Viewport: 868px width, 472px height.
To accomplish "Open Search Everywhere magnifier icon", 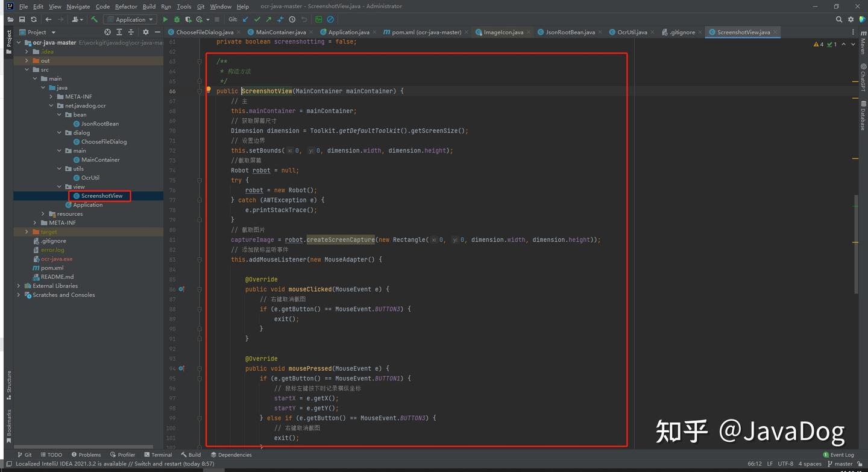I will [x=838, y=19].
